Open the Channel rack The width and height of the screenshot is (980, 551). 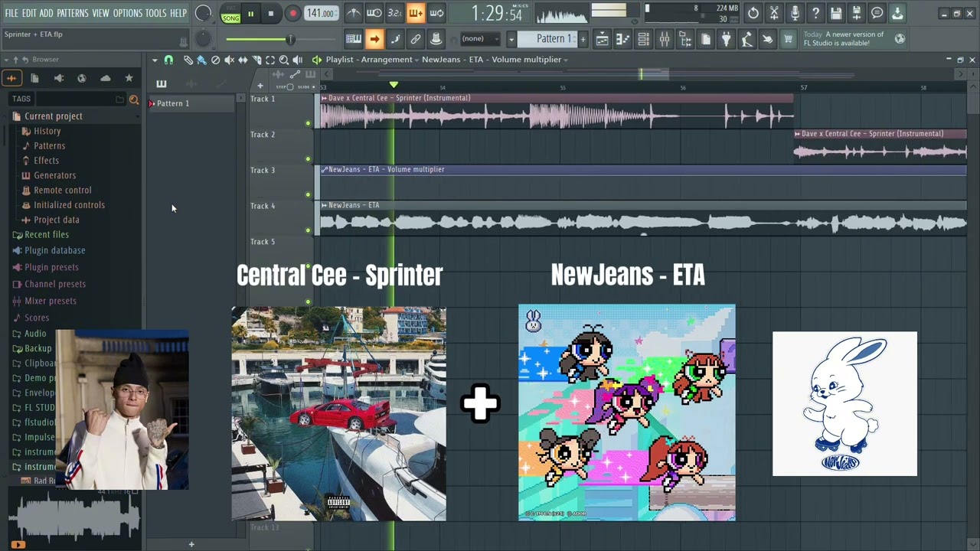644,39
